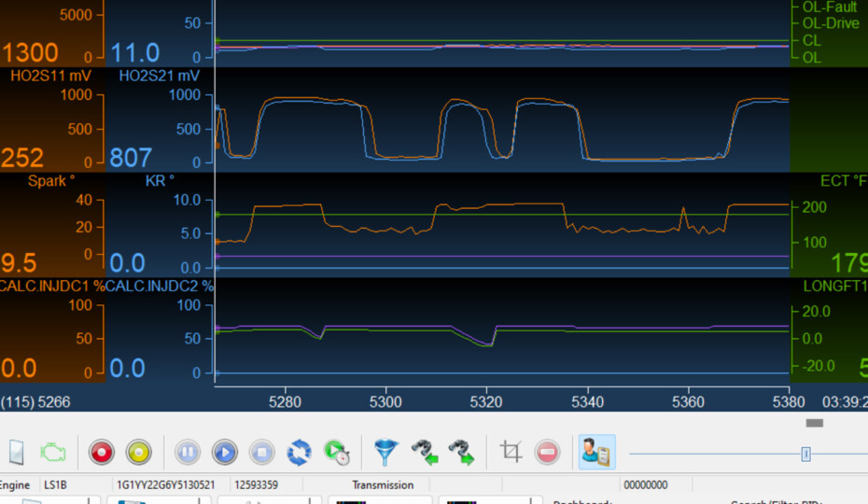
Task: Toggle the blue loop playback arrows
Action: (x=299, y=453)
